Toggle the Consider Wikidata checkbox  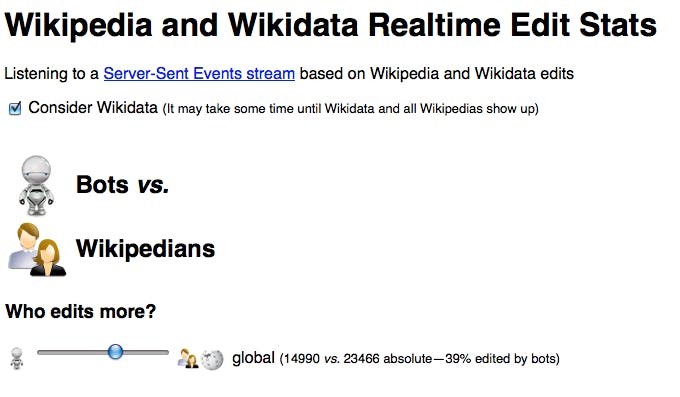(x=15, y=108)
